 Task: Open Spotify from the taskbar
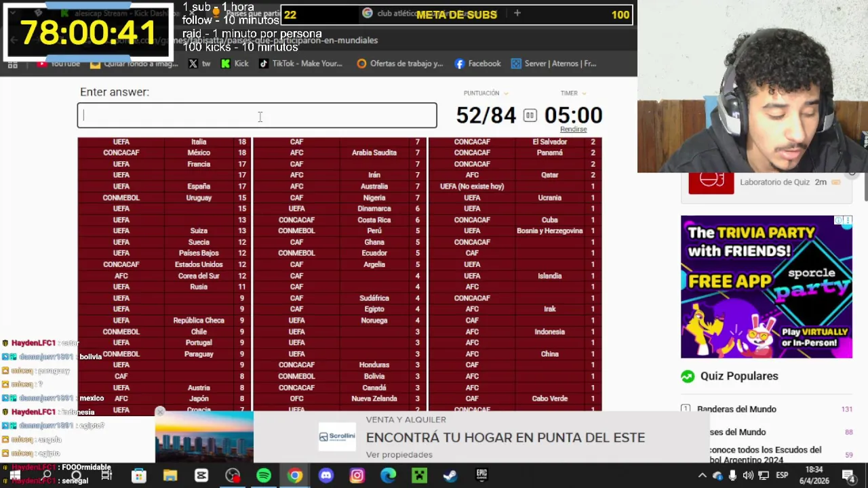pyautogui.click(x=264, y=476)
